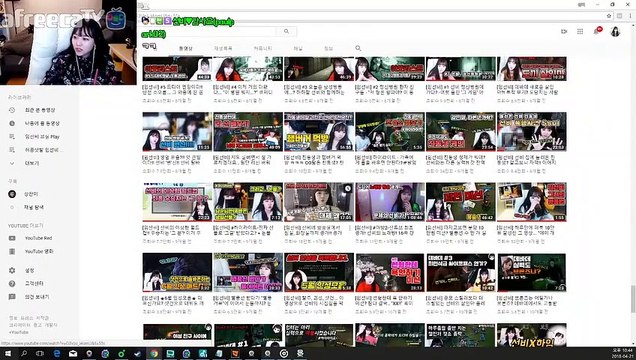Open YouTube Red in the sidebar
This screenshot has width=636, height=360.
(x=39, y=238)
